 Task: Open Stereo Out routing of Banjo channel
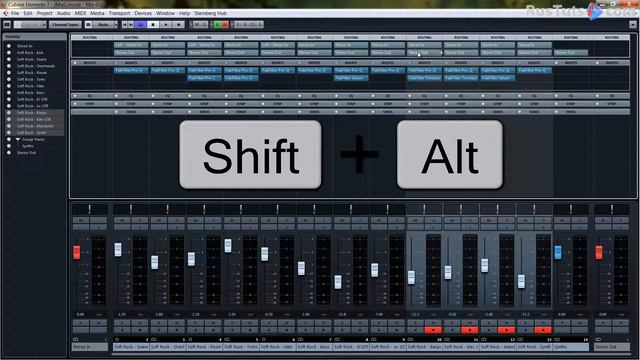[x=424, y=53]
